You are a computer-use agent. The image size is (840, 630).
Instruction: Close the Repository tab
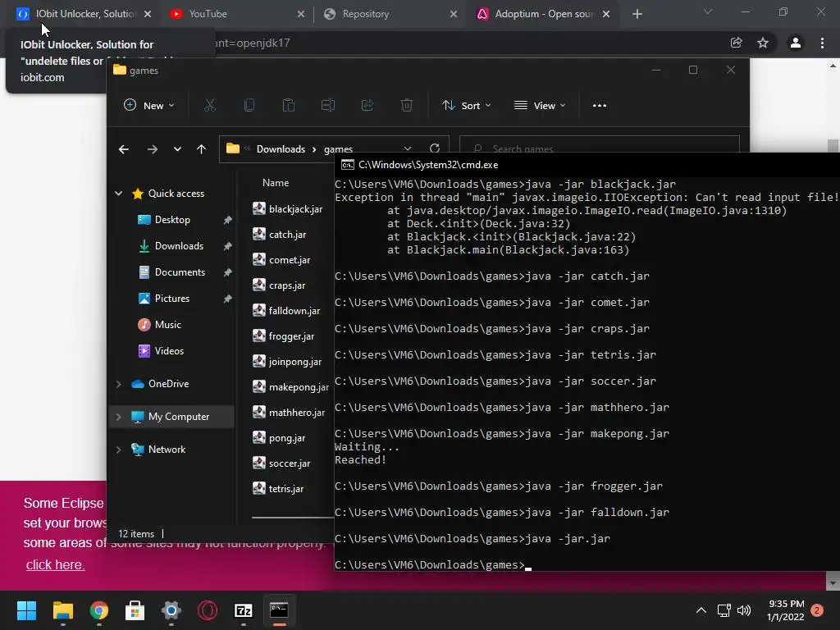point(454,14)
